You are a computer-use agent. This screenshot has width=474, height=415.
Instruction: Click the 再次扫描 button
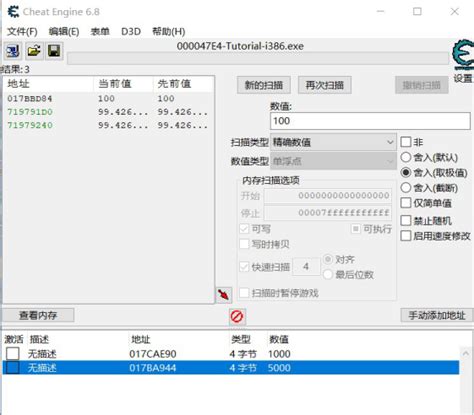click(x=325, y=85)
